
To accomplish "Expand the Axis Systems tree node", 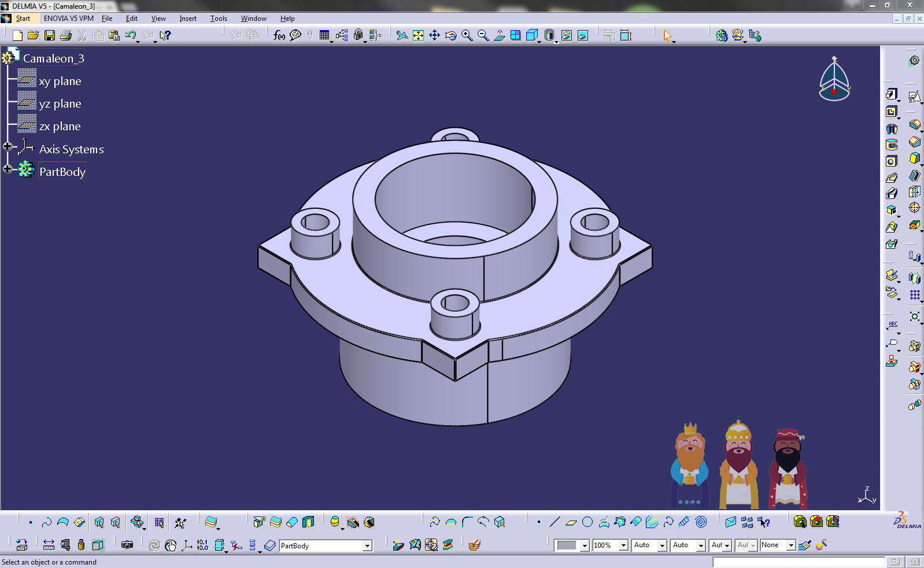I will click(8, 147).
